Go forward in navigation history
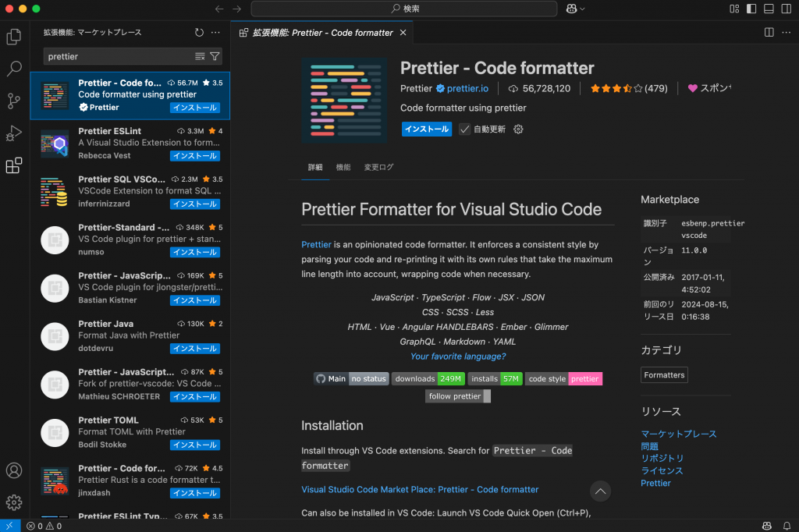Image resolution: width=799 pixels, height=532 pixels. pos(237,9)
